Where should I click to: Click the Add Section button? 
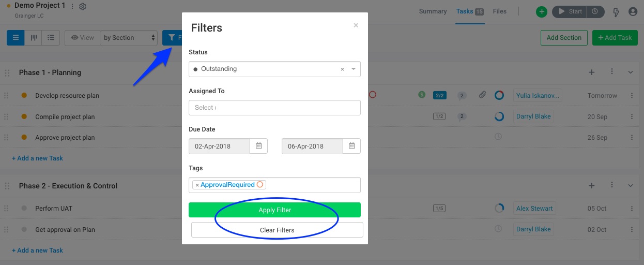[x=564, y=37]
